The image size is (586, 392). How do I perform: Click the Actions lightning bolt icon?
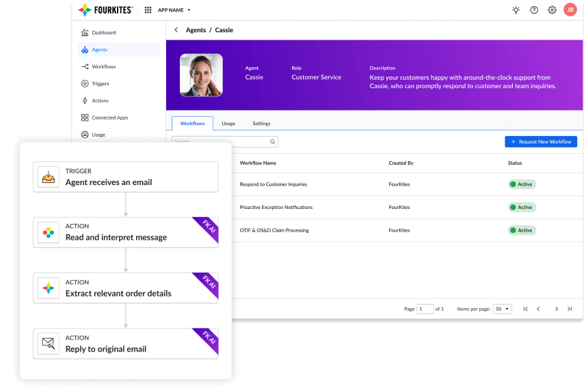(x=85, y=100)
